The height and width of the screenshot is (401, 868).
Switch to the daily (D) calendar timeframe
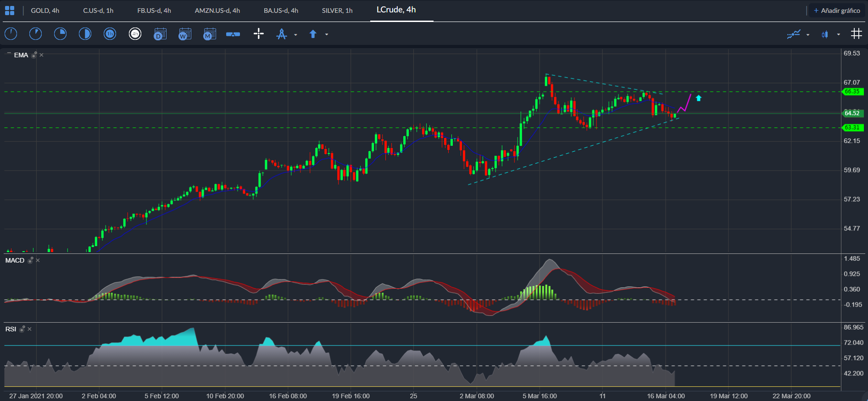160,34
